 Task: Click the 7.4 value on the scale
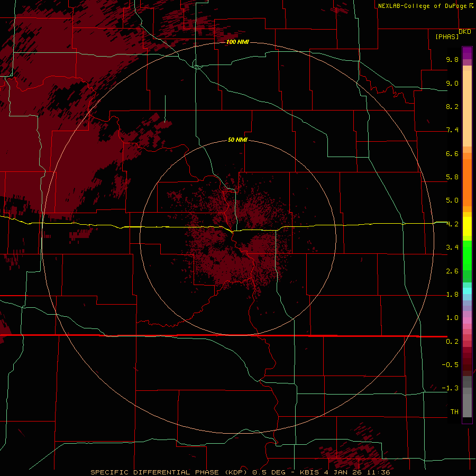452,130
